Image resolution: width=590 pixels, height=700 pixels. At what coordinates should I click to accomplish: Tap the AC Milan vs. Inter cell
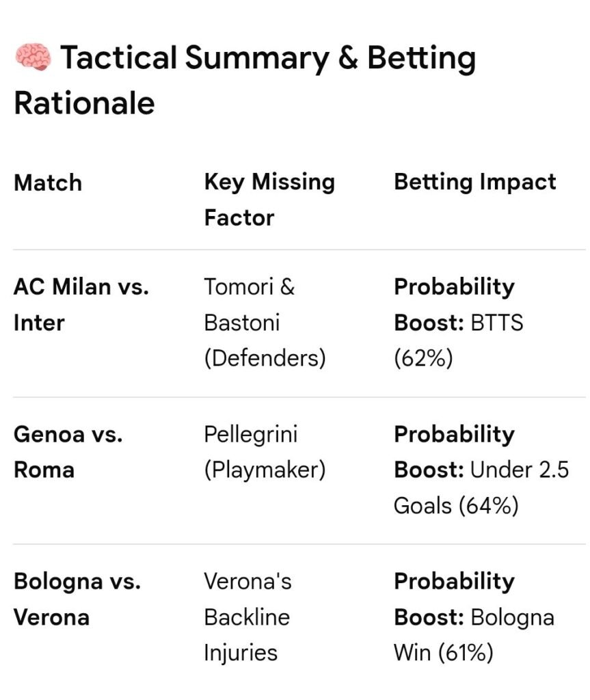coord(81,304)
